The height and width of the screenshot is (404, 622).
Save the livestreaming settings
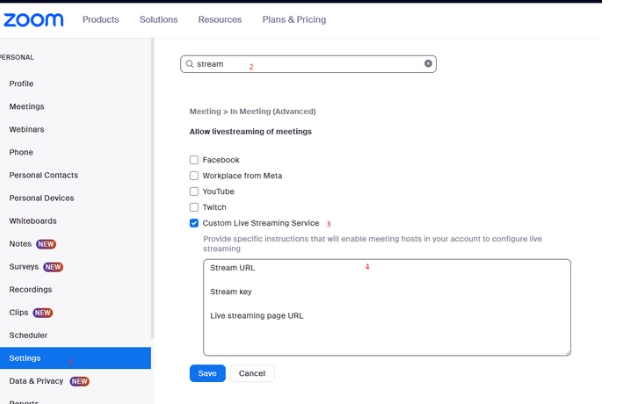pos(207,373)
